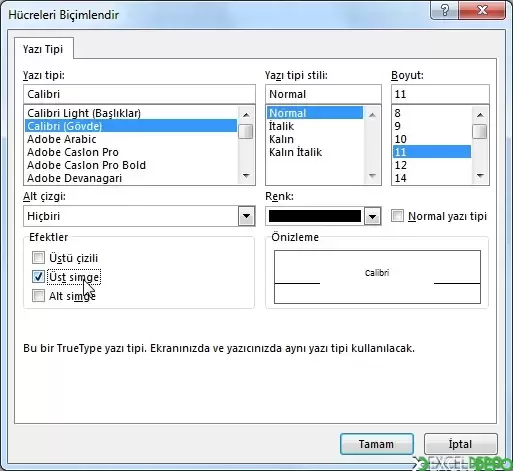The height and width of the screenshot is (471, 513).
Task: Uncheck the Üst simge checkbox
Action: tap(38, 277)
